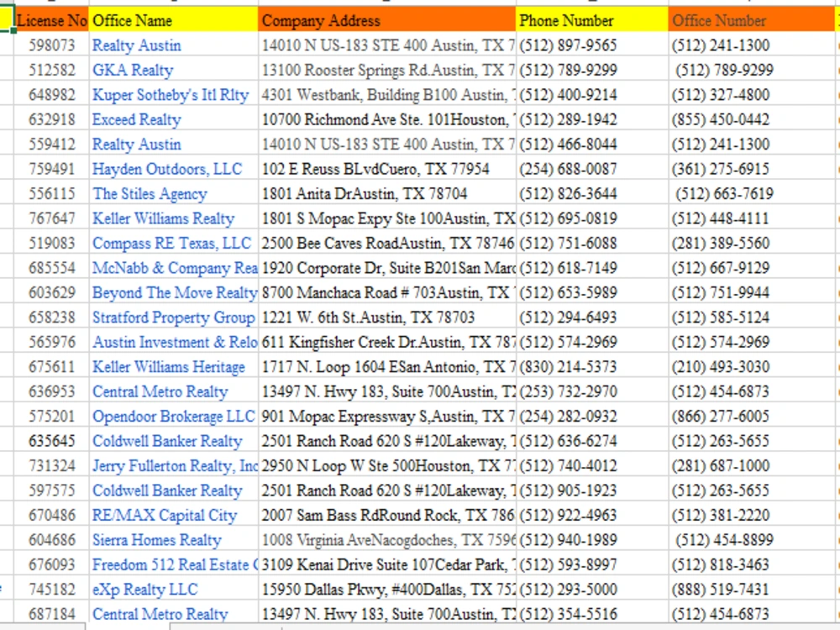Select office number (512) 663-7619 cell
Image resolution: width=840 pixels, height=630 pixels.
pyautogui.click(x=752, y=194)
